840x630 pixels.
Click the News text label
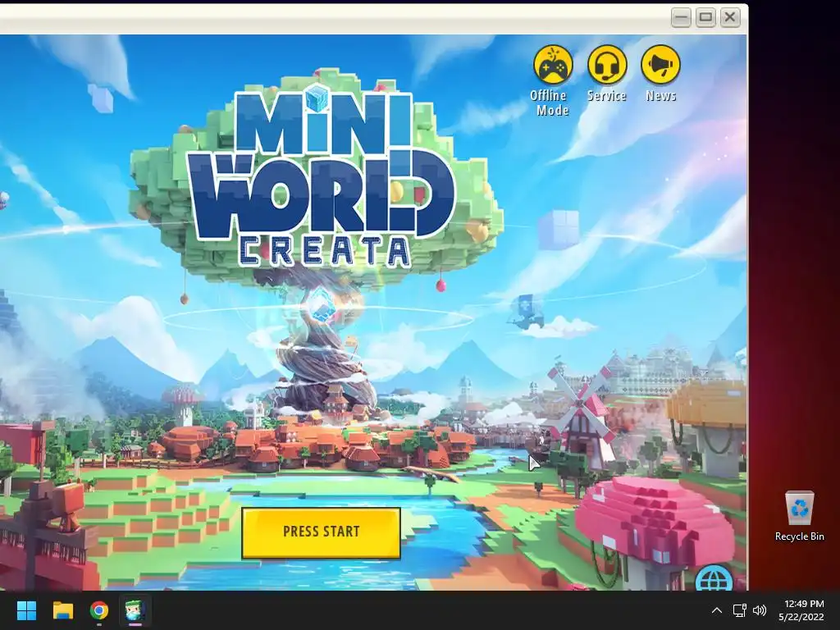point(661,96)
